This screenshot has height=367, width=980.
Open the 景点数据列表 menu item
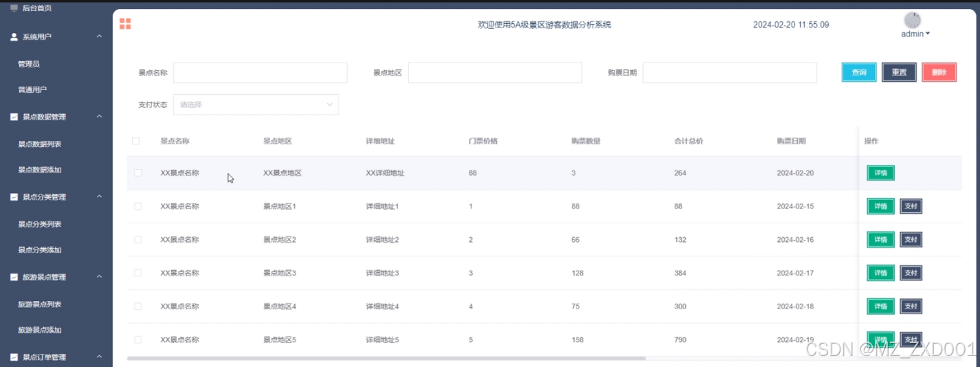pyautogui.click(x=40, y=144)
